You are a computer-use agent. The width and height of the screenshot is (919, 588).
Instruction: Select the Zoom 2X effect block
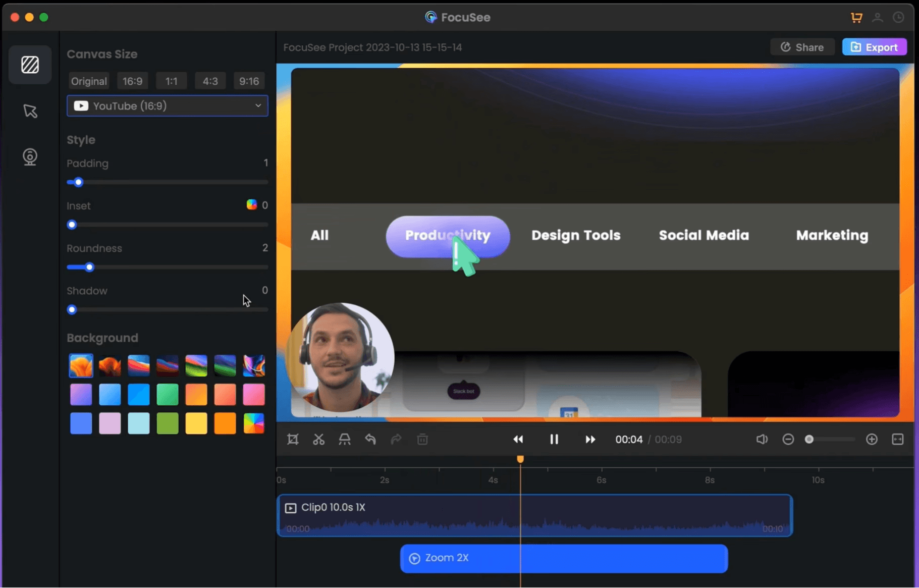(564, 558)
